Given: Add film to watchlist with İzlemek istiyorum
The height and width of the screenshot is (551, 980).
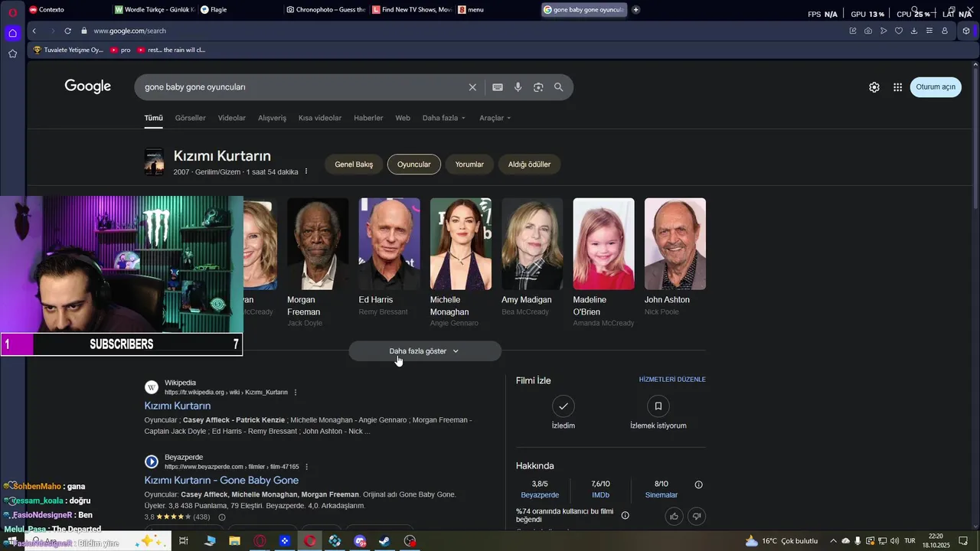Looking at the screenshot, I should coord(658,406).
